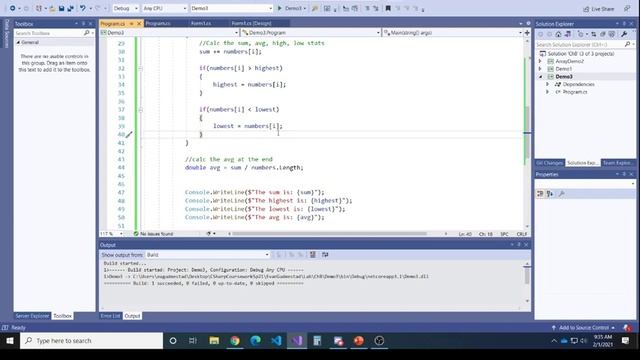
Task: Click Sync with Active Document icon
Action: 593,34
